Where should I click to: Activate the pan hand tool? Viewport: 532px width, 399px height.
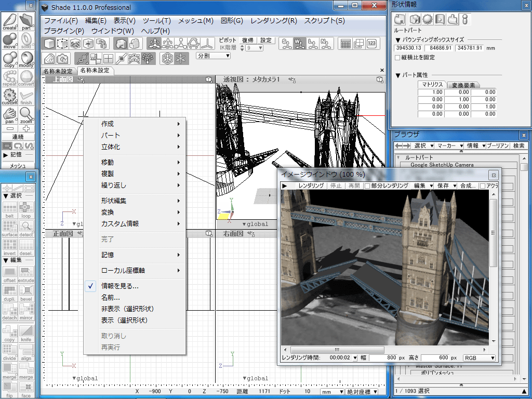tap(9, 115)
